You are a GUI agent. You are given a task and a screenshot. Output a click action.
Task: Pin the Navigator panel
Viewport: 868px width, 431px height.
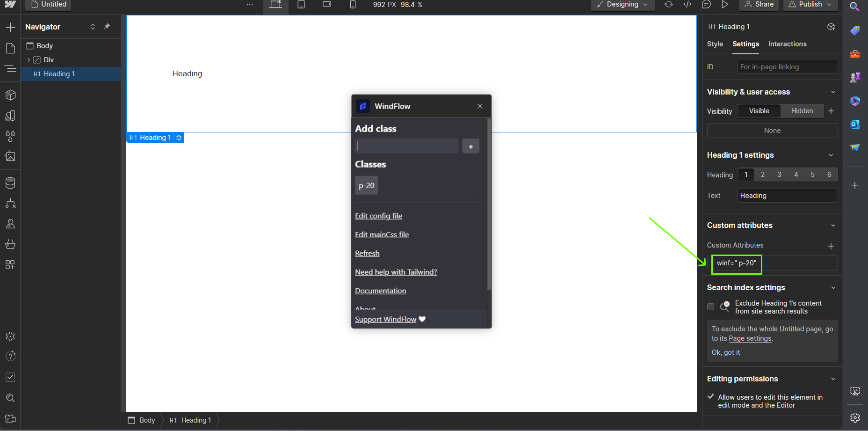click(x=107, y=27)
